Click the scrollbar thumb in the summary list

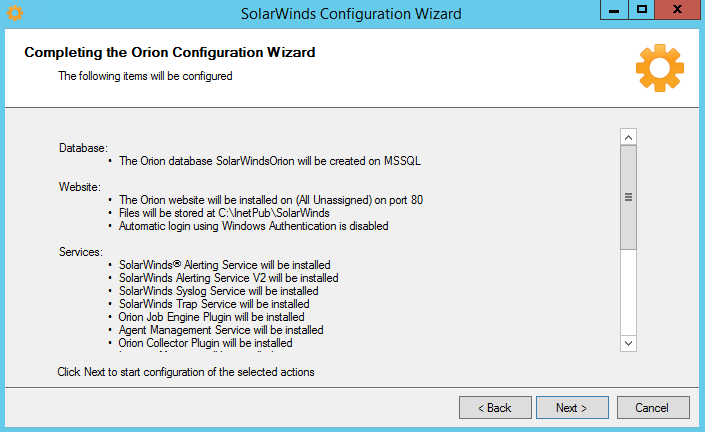pyautogui.click(x=629, y=197)
